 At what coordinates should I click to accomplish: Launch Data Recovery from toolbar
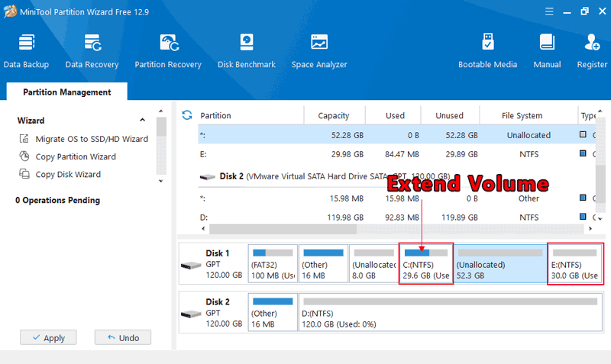tap(92, 50)
